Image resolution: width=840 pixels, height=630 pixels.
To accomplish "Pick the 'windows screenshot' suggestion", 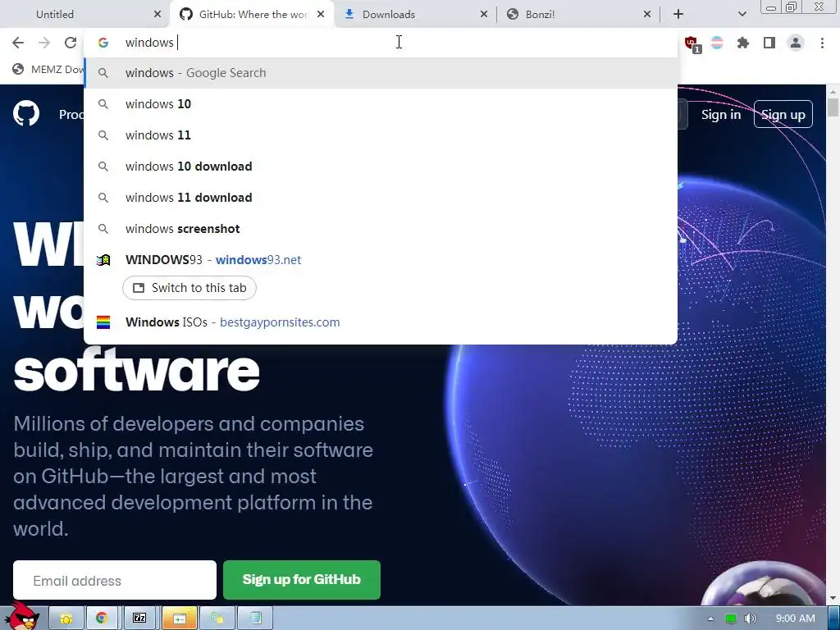I will (x=381, y=229).
